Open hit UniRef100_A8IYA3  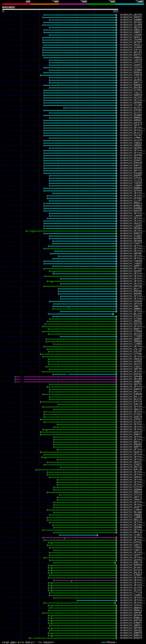[x=131, y=15]
